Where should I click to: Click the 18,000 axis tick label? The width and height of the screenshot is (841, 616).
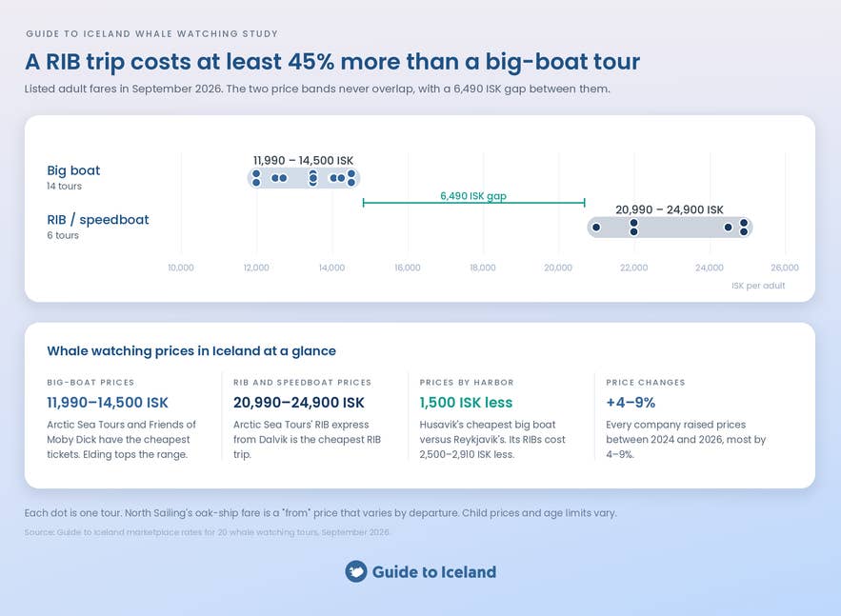tap(483, 268)
